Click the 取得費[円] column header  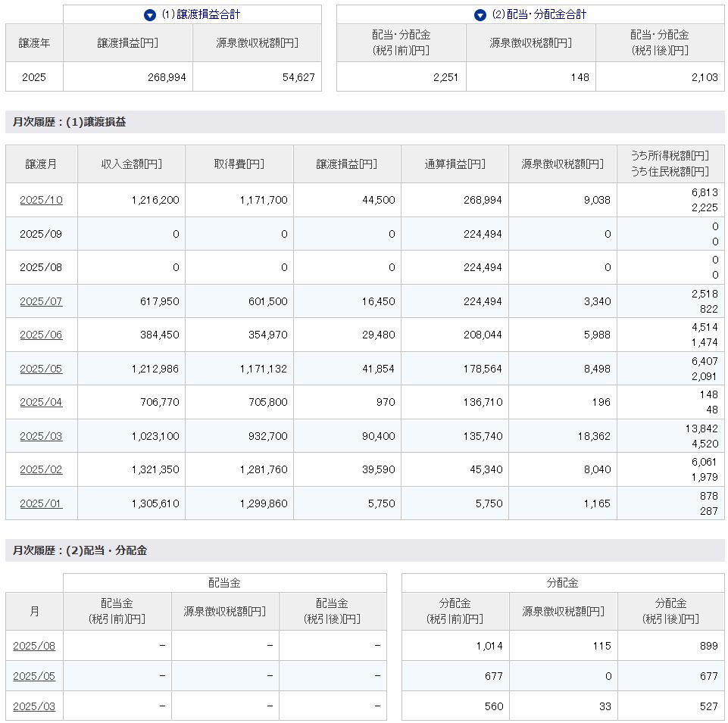pos(239,164)
